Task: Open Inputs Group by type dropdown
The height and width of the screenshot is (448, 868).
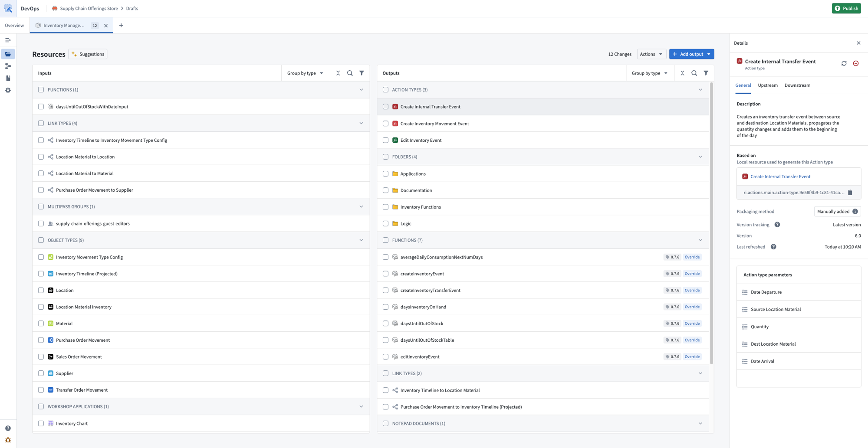Action: [305, 73]
